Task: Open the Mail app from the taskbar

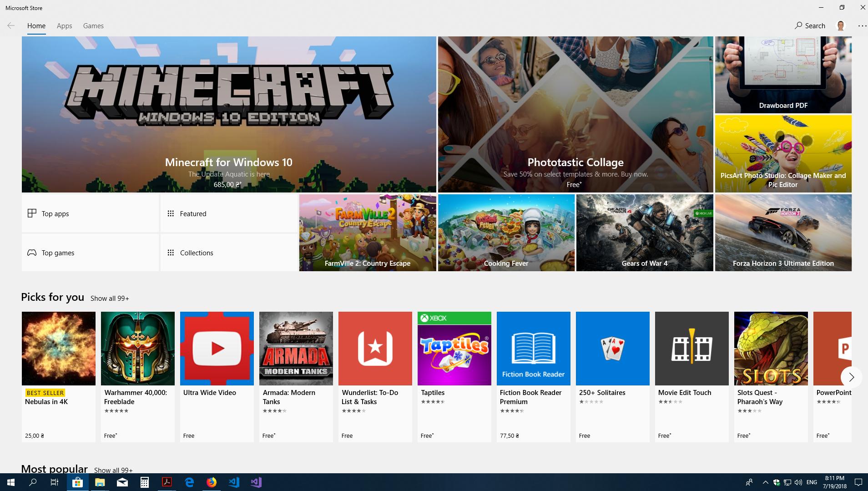Action: tap(122, 482)
